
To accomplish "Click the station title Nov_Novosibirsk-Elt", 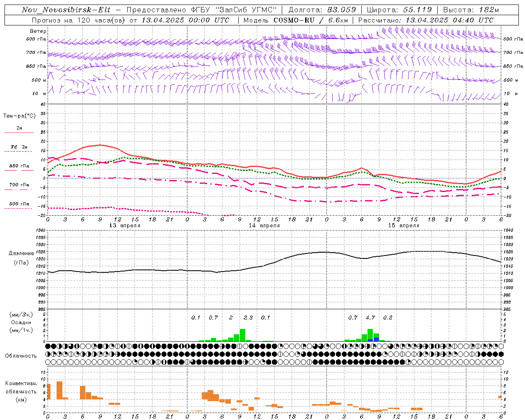I will point(66,10).
